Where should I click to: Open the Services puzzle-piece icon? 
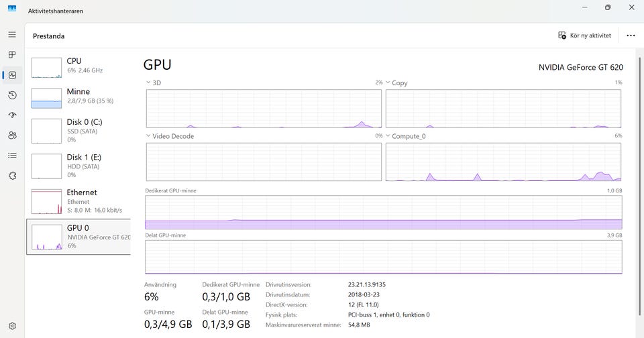point(12,176)
